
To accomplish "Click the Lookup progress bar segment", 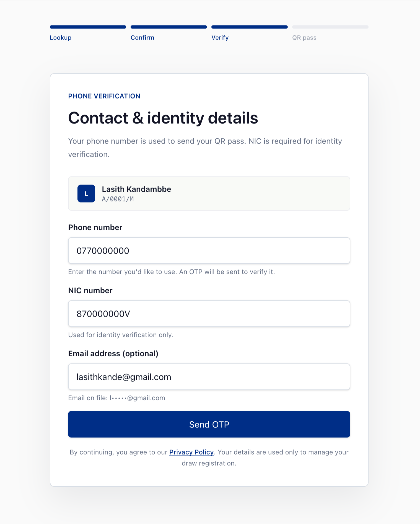I will 88,27.
